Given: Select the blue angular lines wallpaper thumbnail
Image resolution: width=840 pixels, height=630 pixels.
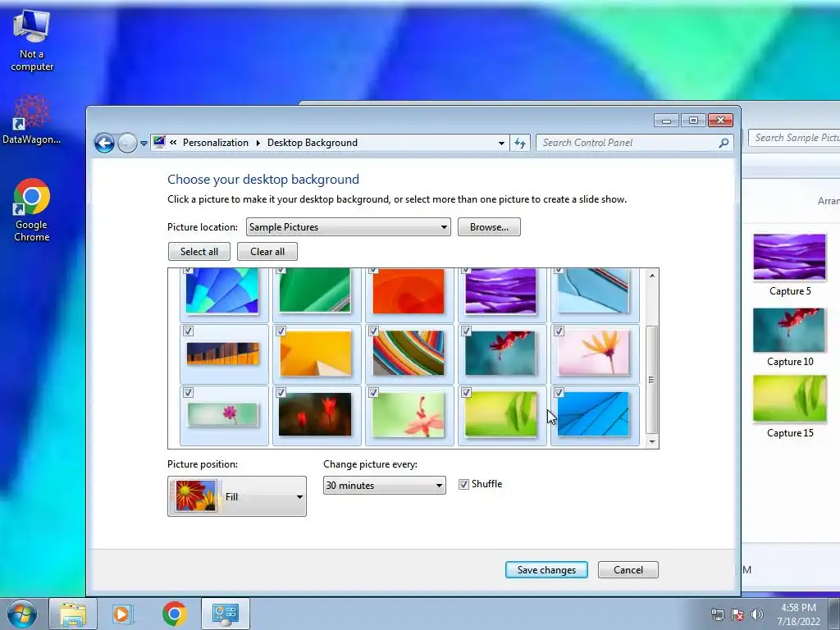Looking at the screenshot, I should point(593,414).
